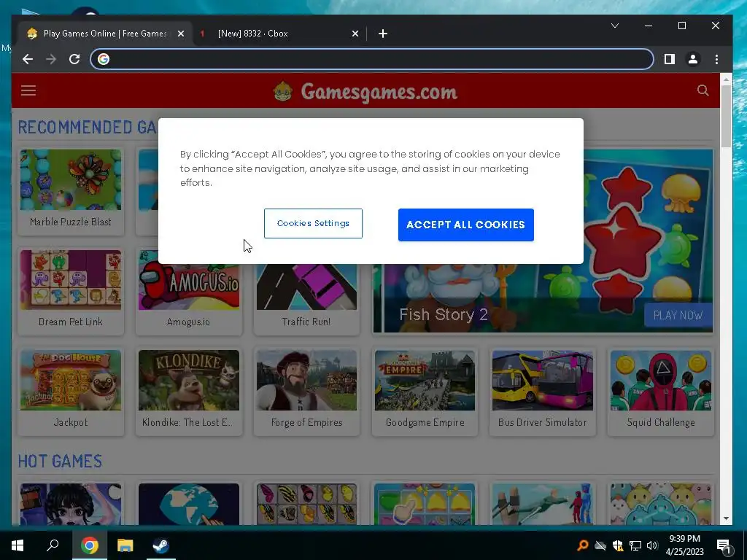Close the Play Games Online tab

(181, 34)
